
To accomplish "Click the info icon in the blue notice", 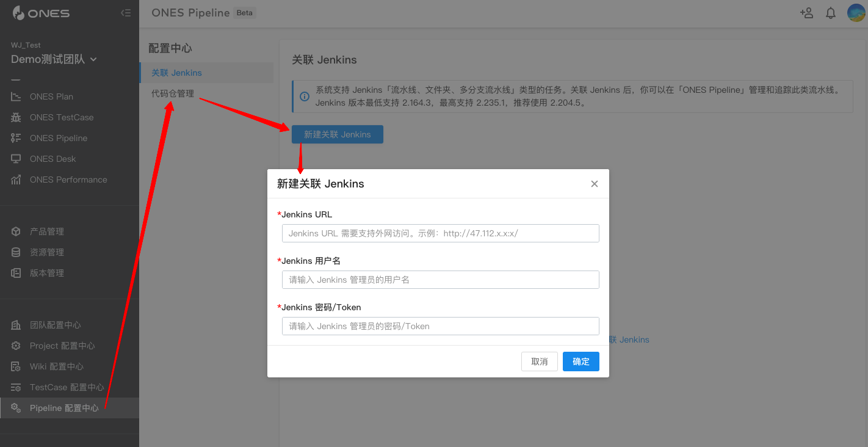I will coord(304,96).
